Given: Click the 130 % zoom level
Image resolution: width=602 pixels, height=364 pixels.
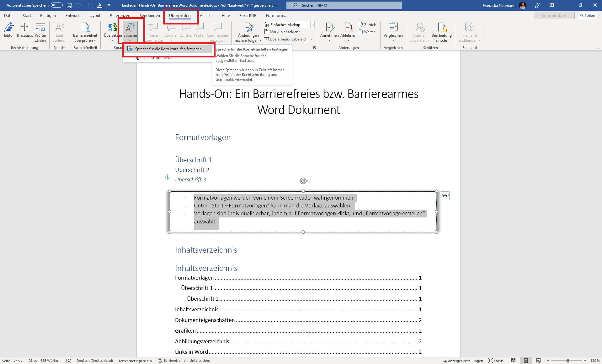Looking at the screenshot, I should point(595,361).
